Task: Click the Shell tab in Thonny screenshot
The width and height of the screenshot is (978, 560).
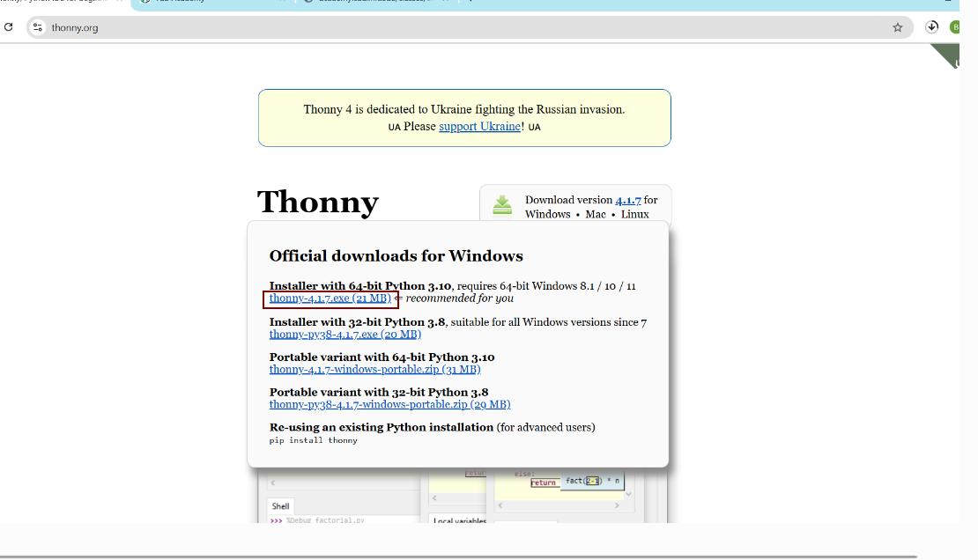Action: 280,506
